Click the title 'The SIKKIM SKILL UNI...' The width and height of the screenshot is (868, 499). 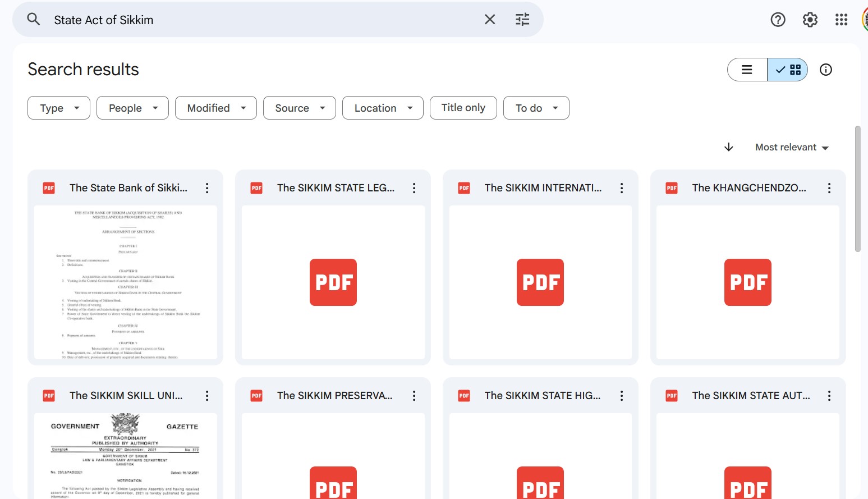[x=126, y=396]
